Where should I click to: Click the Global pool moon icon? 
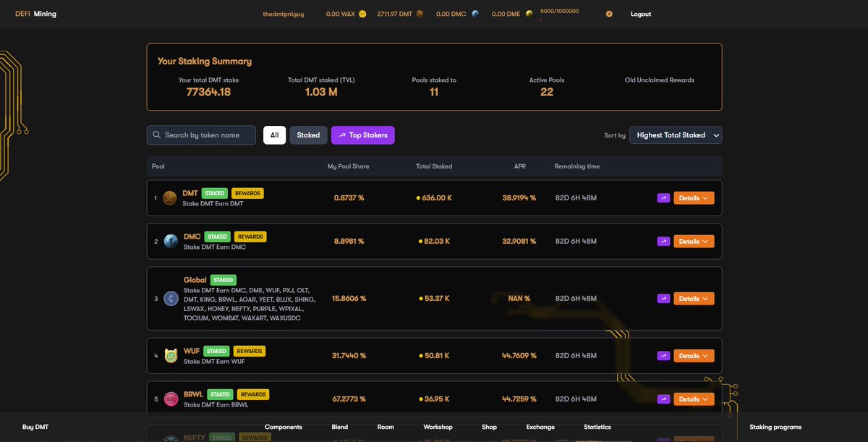click(169, 298)
